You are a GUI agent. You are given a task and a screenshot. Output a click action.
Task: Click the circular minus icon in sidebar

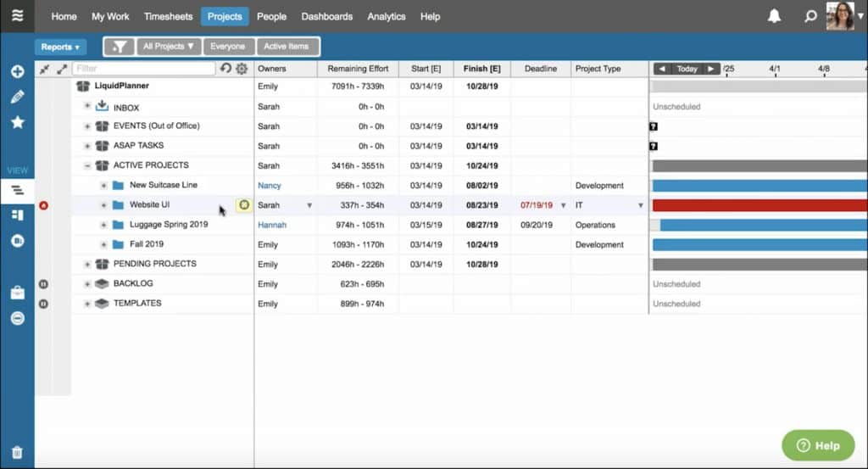tap(17, 318)
